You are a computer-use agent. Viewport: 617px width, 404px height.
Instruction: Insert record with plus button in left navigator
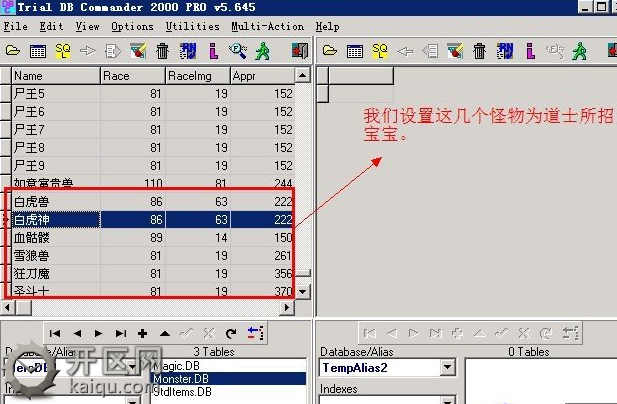pyautogui.click(x=143, y=333)
